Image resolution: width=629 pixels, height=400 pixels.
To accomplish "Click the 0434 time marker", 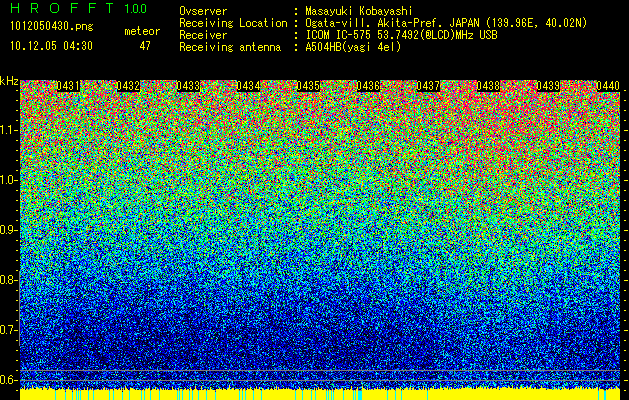I will (x=248, y=86).
